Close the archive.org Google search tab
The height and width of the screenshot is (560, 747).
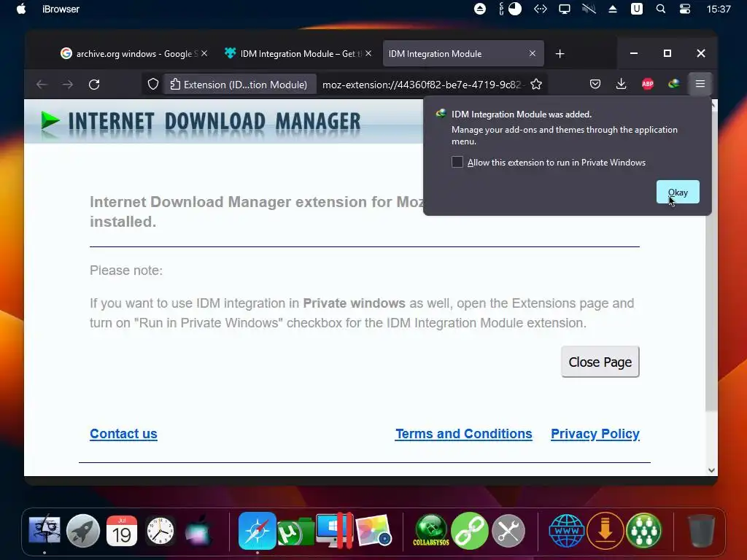coord(204,54)
